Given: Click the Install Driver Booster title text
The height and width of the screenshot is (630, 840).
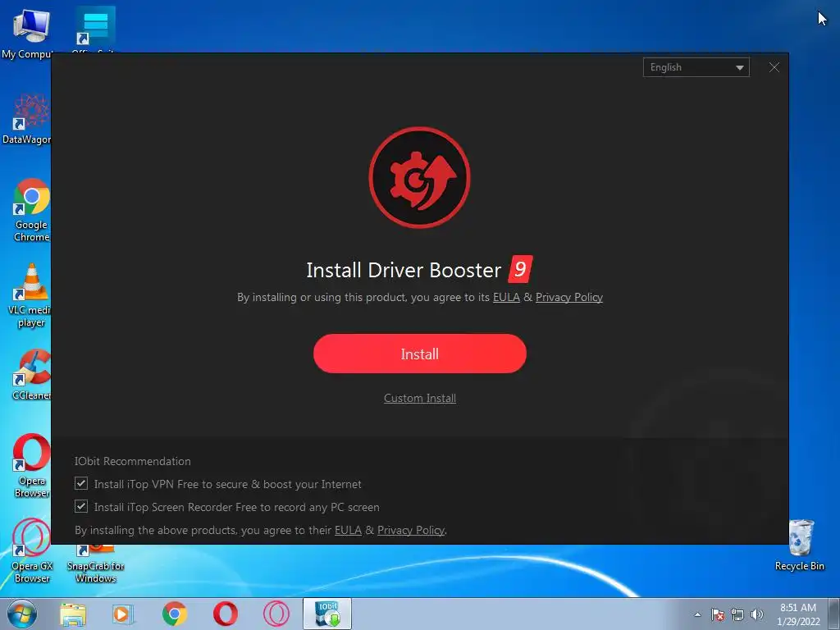Looking at the screenshot, I should coord(404,270).
